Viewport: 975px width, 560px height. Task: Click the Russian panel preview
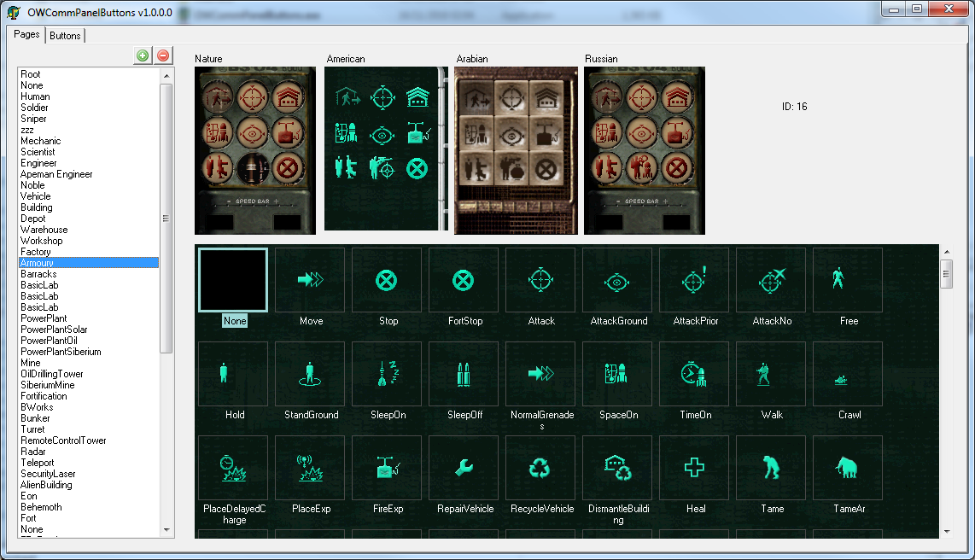point(645,150)
